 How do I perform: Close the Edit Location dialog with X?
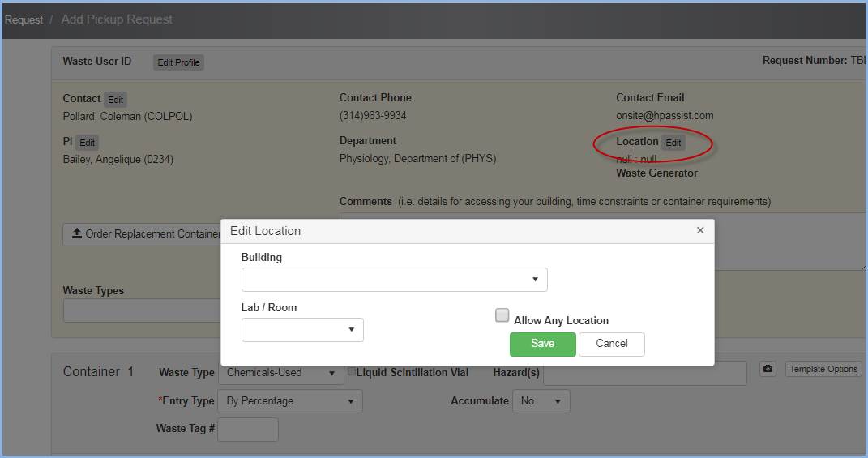[700, 231]
